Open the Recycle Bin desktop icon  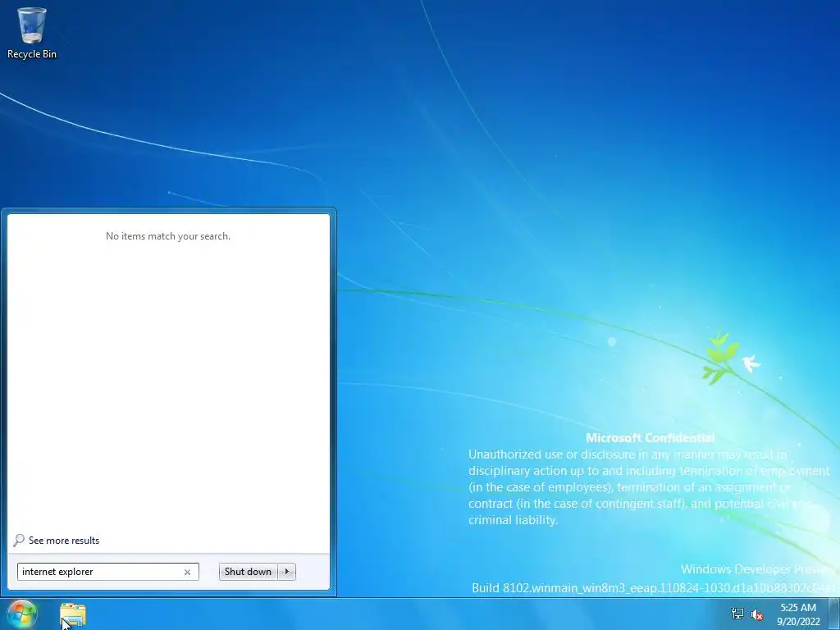(32, 32)
